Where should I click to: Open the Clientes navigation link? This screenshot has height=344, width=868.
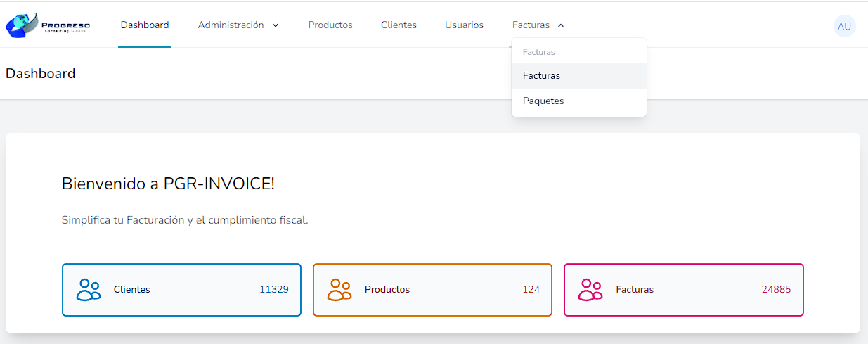399,25
